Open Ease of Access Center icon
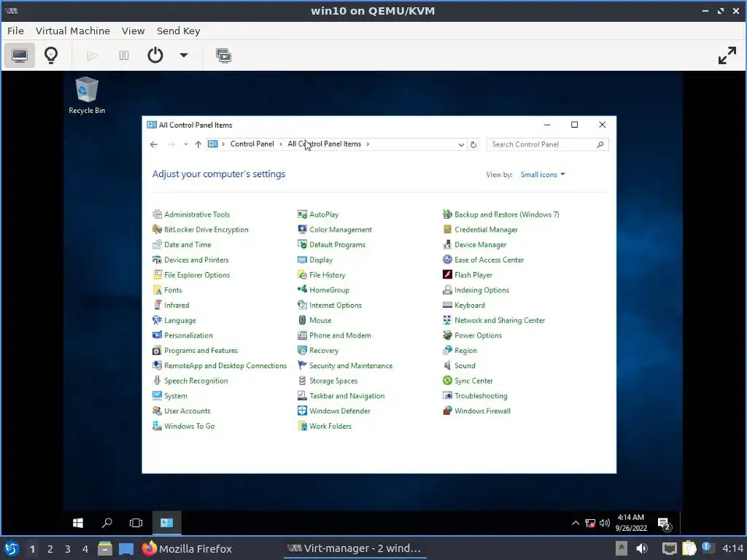The image size is (747, 560). pyautogui.click(x=447, y=260)
